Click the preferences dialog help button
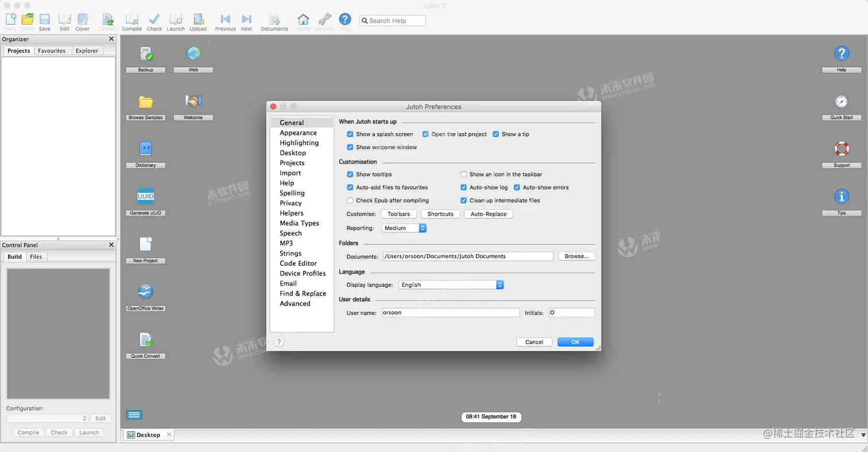868x452 pixels. (x=279, y=342)
